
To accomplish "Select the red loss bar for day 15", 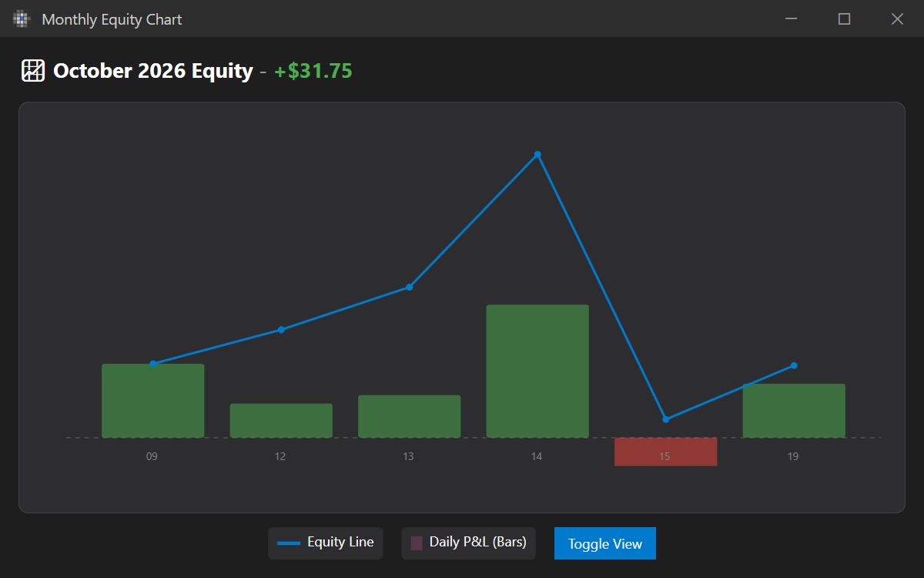I will click(x=665, y=452).
